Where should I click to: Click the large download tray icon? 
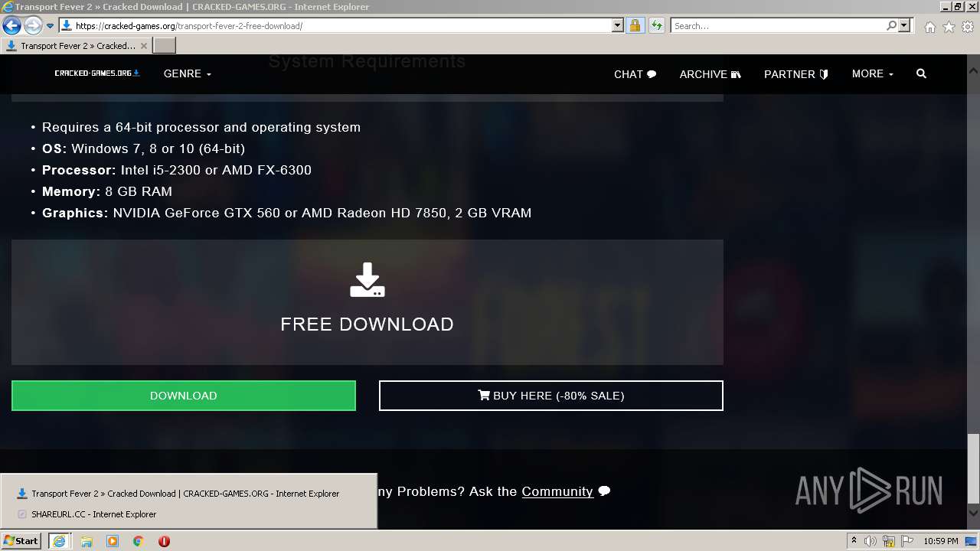[x=367, y=280]
